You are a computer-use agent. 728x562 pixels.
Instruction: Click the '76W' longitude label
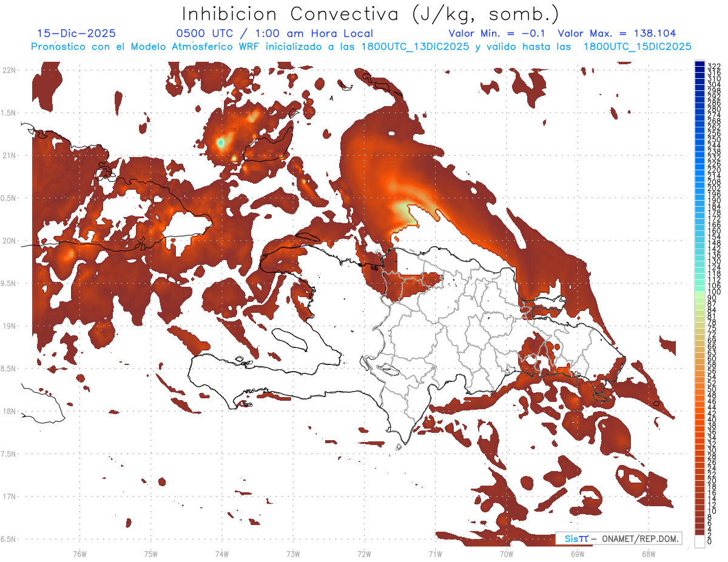click(79, 554)
